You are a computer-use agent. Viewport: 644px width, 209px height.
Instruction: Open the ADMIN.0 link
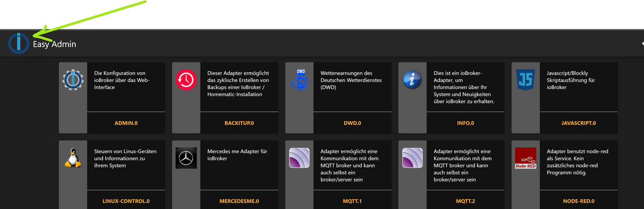[x=126, y=123]
